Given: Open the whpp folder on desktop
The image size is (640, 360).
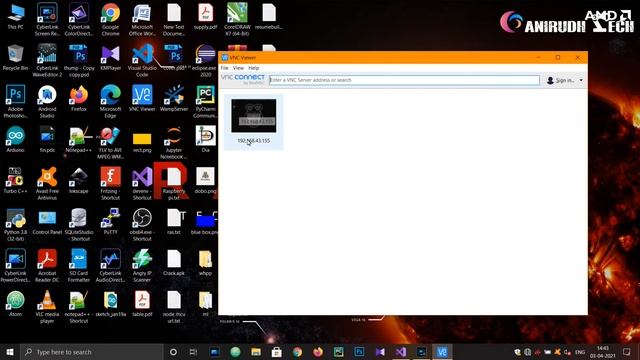Looking at the screenshot, I should (205, 262).
